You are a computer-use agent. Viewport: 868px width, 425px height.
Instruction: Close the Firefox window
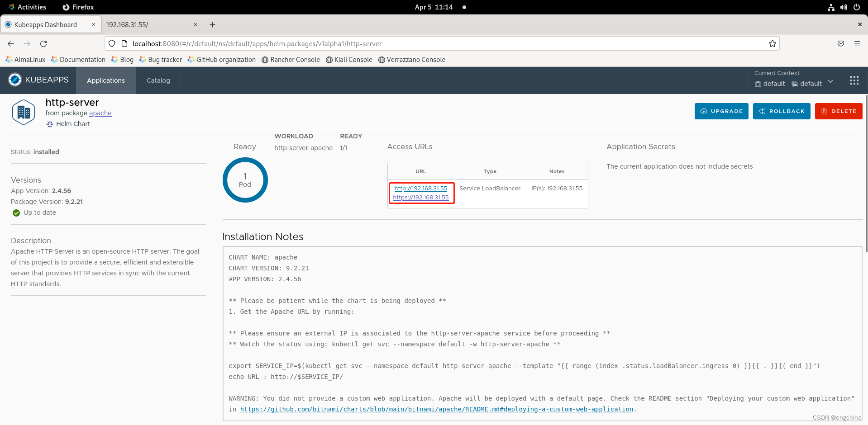click(x=859, y=25)
